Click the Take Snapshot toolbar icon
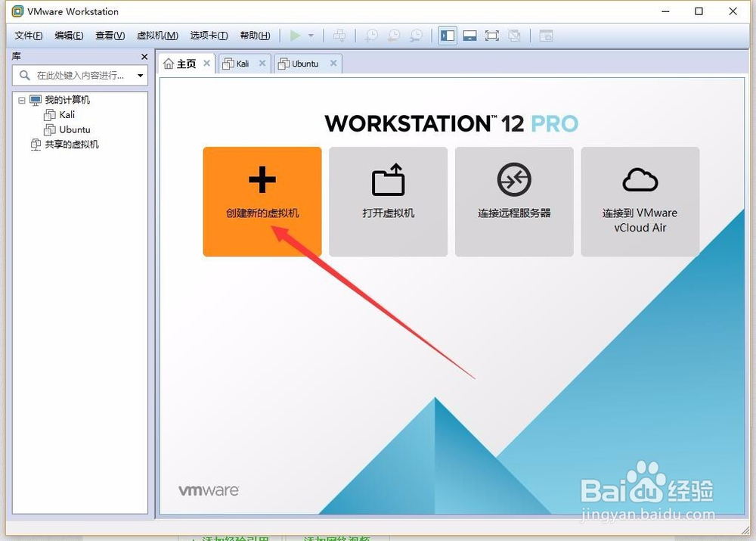The height and width of the screenshot is (541, 756). 371,36
